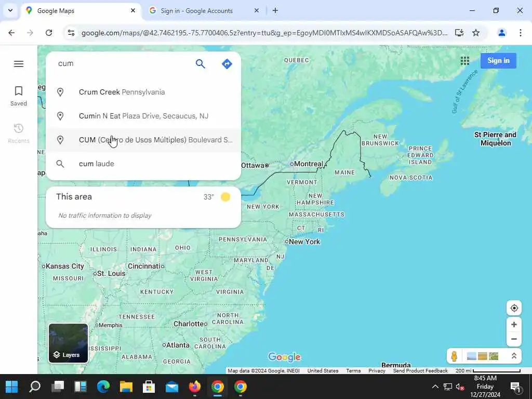Open File Explorer from taskbar
Screen dimensions: 532x399
(126, 387)
